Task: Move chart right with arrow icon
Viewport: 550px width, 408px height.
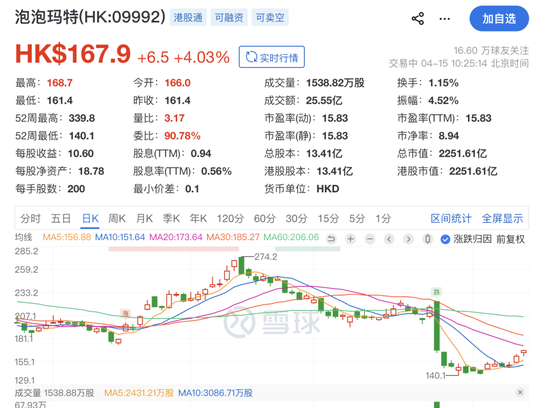Action: pyautogui.click(x=408, y=239)
